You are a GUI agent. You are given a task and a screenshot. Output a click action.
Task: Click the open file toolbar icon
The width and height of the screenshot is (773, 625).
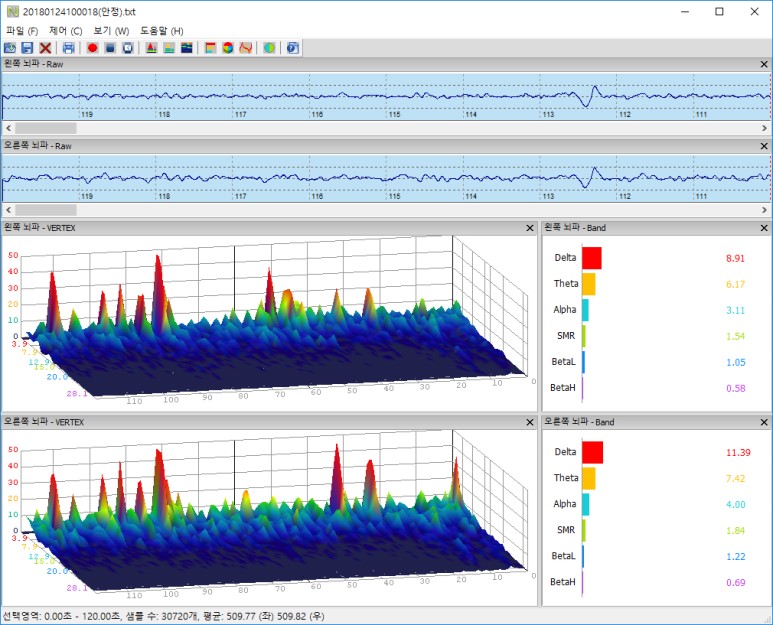10,48
